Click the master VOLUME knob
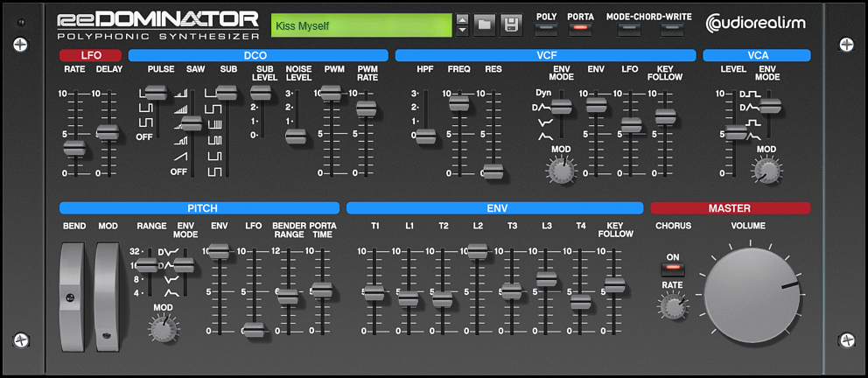868x378 pixels. click(752, 295)
